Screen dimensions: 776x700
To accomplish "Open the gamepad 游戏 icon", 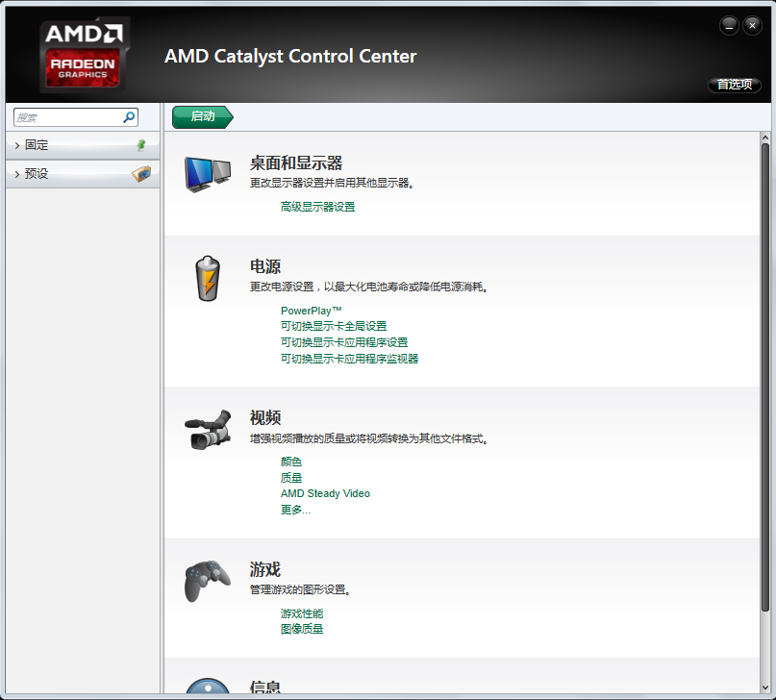I will pos(208,581).
